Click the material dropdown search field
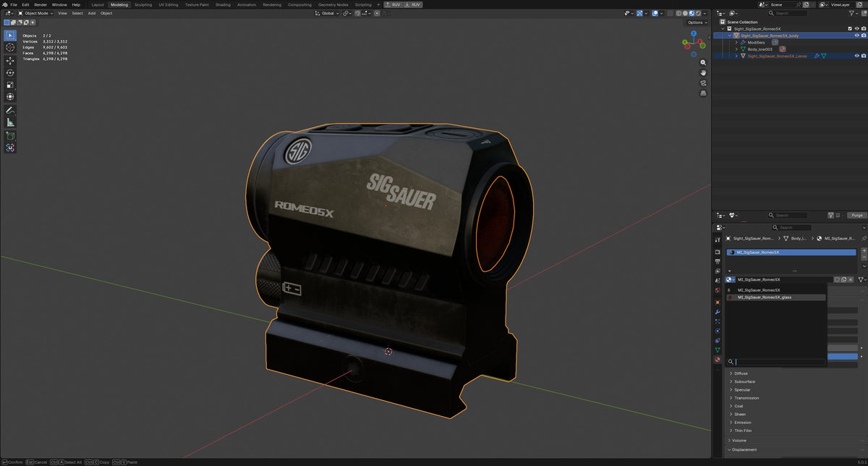Screen dimensions: 868x466 [x=776, y=362]
